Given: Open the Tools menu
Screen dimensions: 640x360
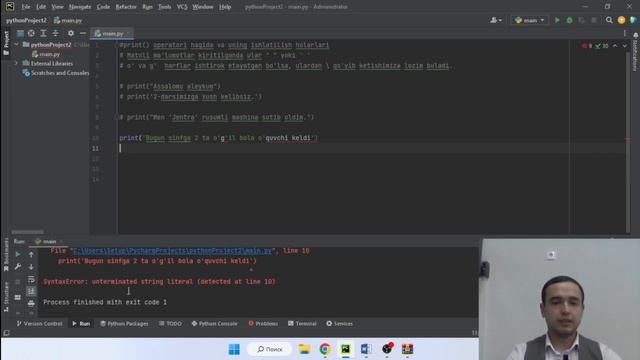Looking at the screenshot, I should click(164, 7).
